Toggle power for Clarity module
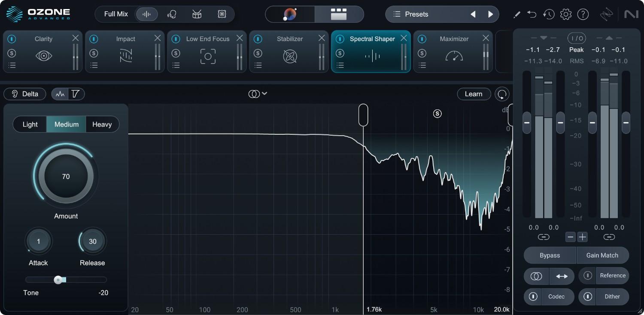Image resolution: width=644 pixels, height=315 pixels. (12, 39)
